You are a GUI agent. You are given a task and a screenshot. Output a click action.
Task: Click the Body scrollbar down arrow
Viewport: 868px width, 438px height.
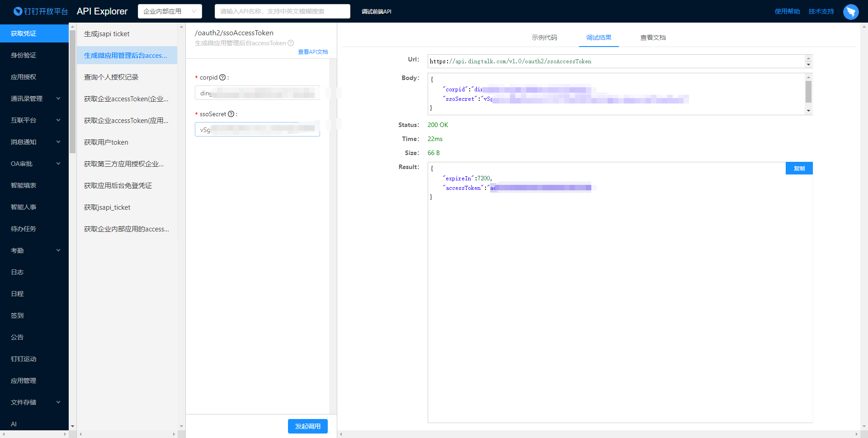point(808,111)
